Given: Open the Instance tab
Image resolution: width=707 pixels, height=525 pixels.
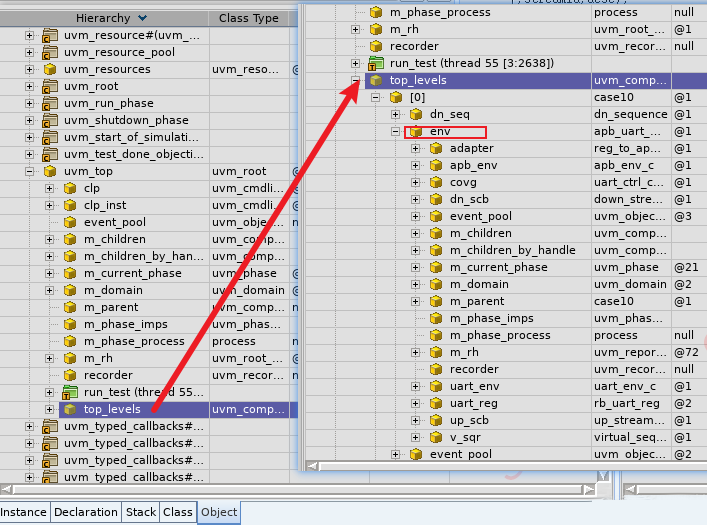Looking at the screenshot, I should click(24, 512).
